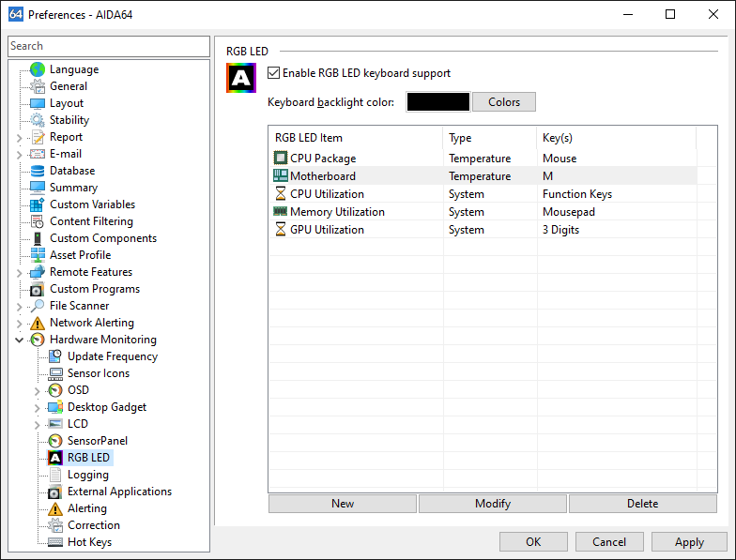The height and width of the screenshot is (560, 736).
Task: Select the RGB LED tree item
Action: coord(88,458)
